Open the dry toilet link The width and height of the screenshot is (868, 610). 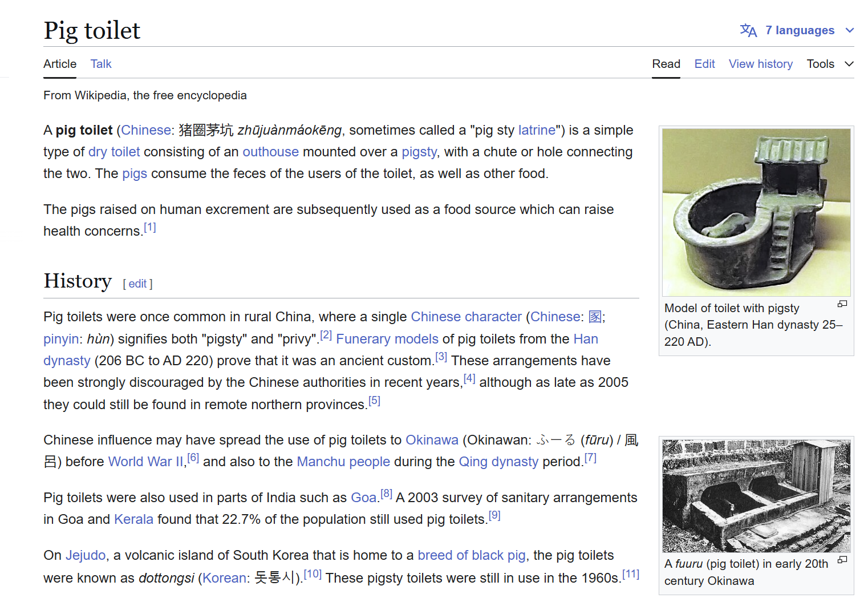tap(114, 152)
